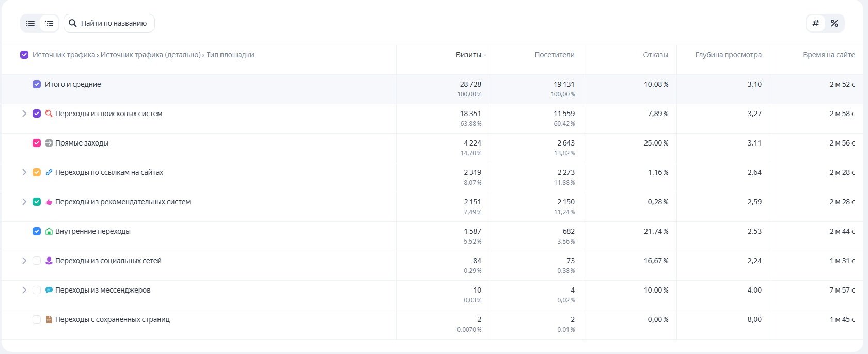This screenshot has height=354, width=868.
Task: Toggle the Итого и средние checkbox
Action: (x=37, y=84)
